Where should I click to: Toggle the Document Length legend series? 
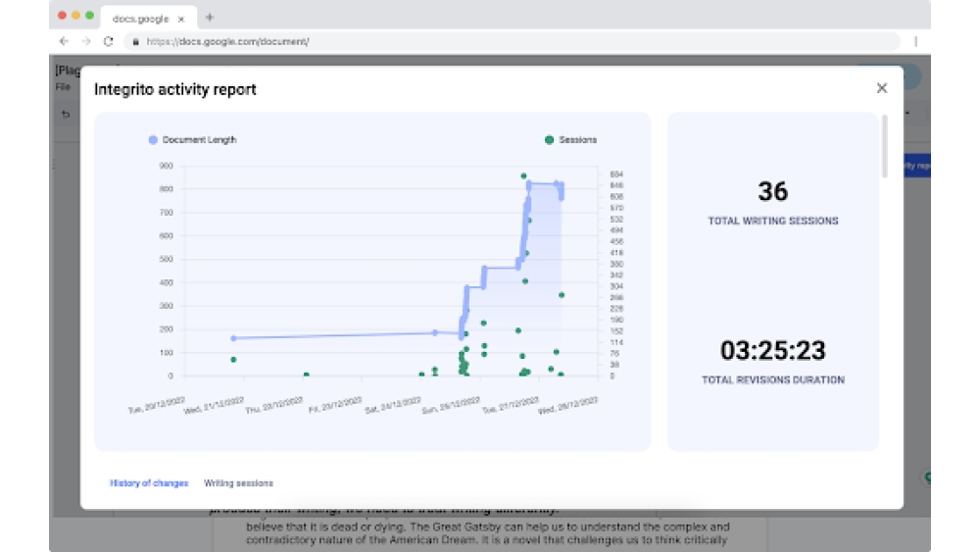pyautogui.click(x=192, y=140)
